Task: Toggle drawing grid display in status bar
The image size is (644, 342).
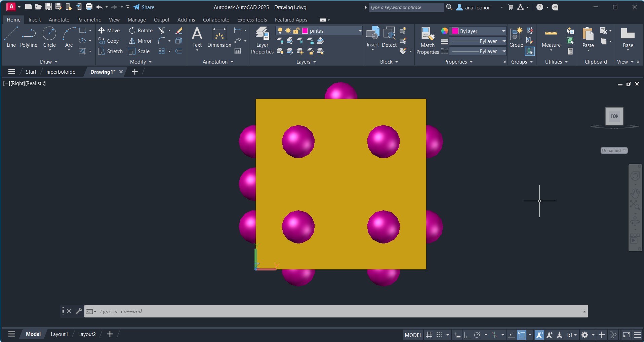Action: point(429,335)
